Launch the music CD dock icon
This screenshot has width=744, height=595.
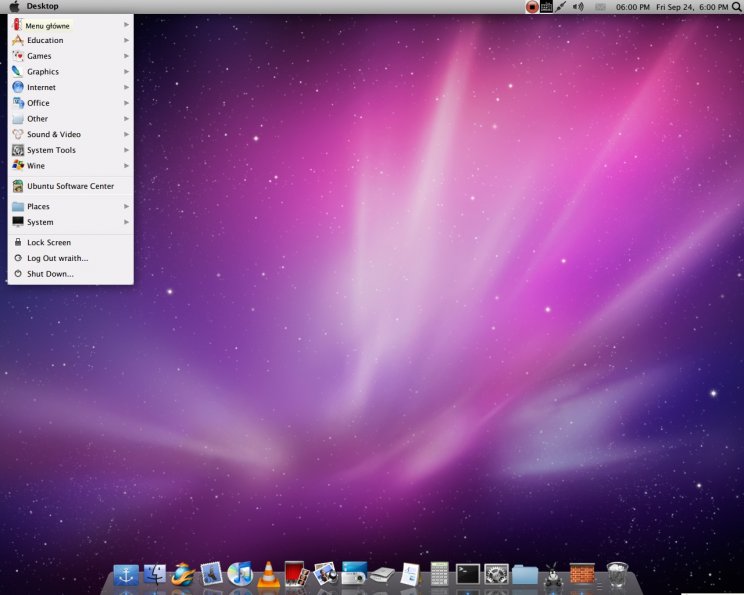(x=240, y=574)
